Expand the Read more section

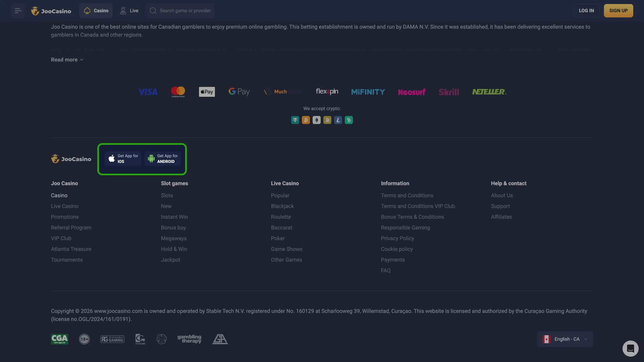click(67, 60)
